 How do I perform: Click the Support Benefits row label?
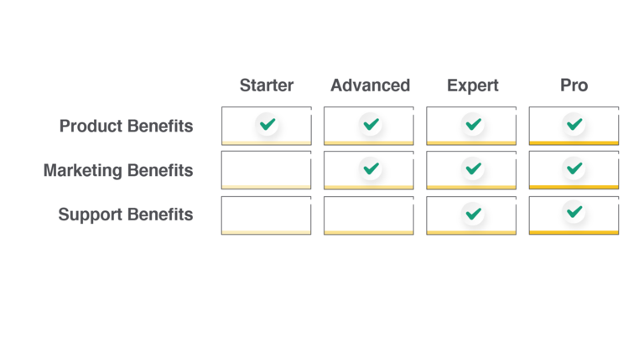pos(126,215)
